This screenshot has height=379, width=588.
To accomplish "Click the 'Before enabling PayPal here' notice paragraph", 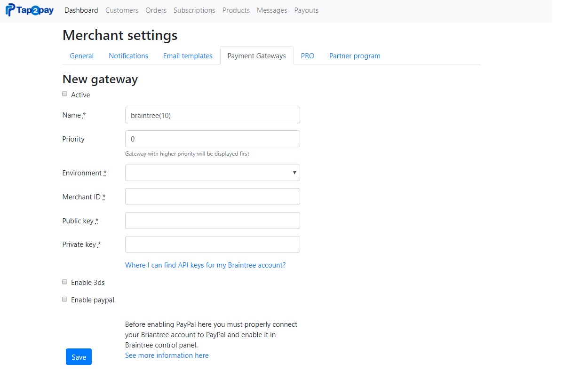I will (211, 335).
